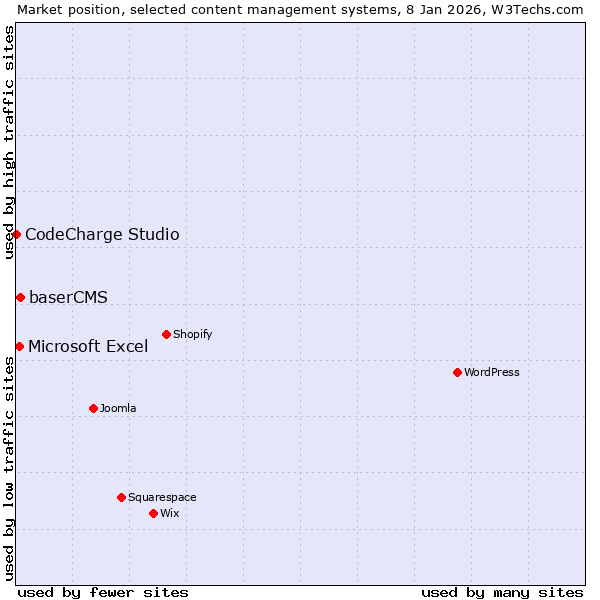Select the Wix label
Viewport: 600px width, 600px height.
tap(170, 513)
